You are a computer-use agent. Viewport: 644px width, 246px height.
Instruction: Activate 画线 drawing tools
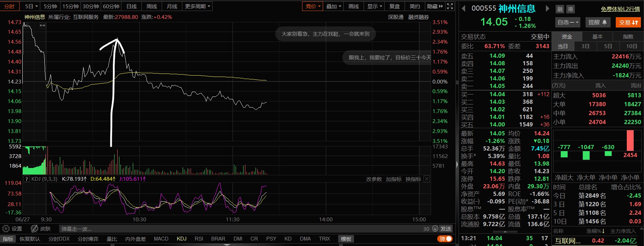point(354,6)
